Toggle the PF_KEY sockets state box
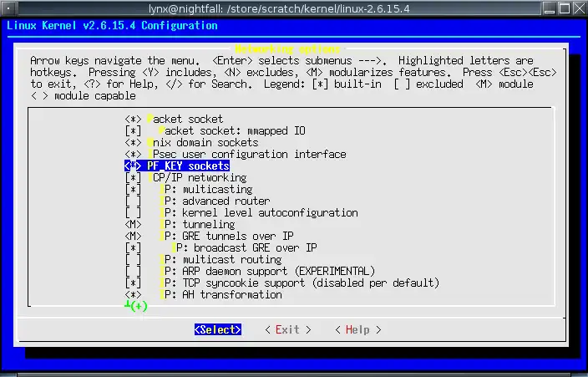 pos(133,166)
